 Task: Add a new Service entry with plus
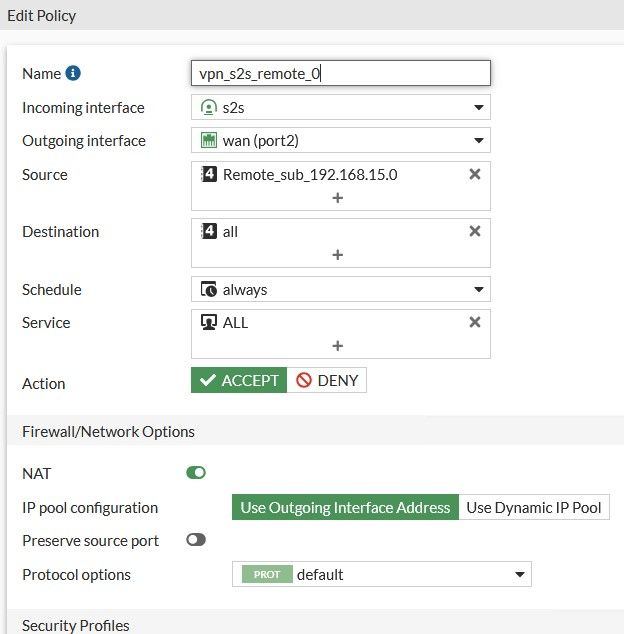tap(337, 346)
